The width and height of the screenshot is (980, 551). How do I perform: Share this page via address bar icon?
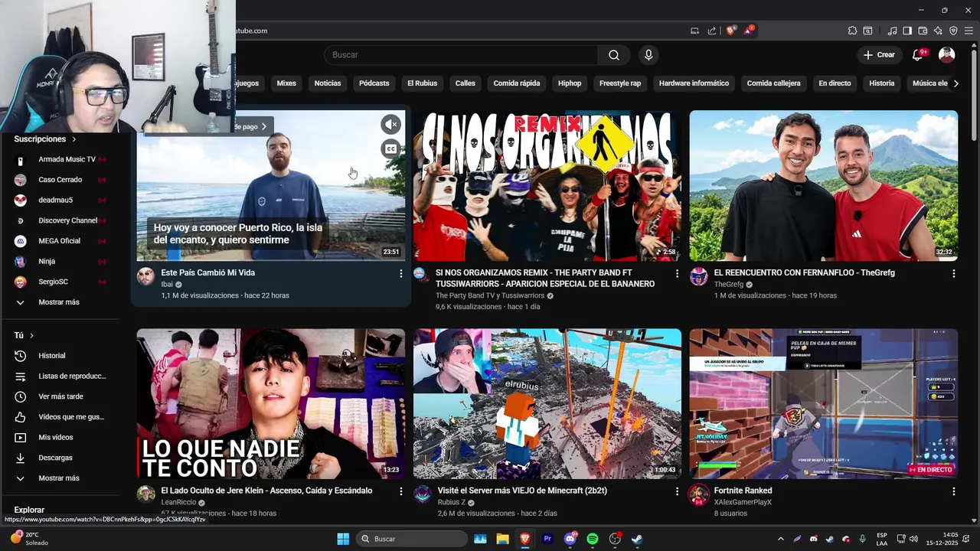point(712,31)
